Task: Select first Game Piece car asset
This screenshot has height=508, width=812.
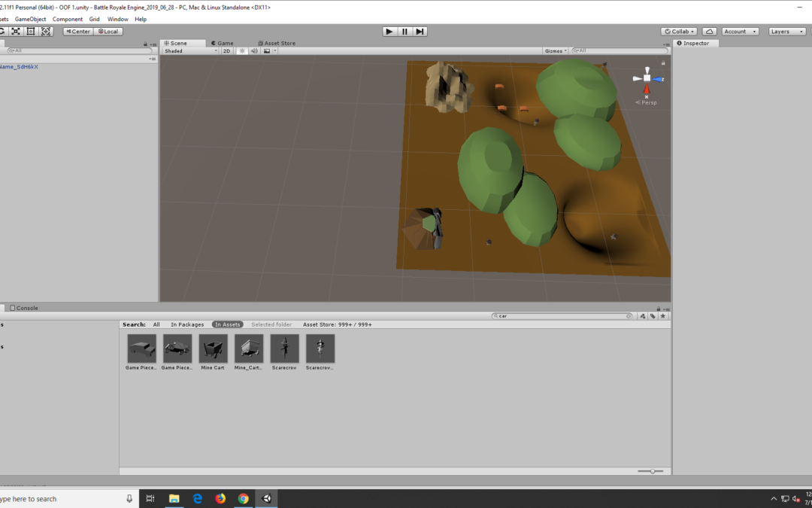Action: [x=141, y=348]
